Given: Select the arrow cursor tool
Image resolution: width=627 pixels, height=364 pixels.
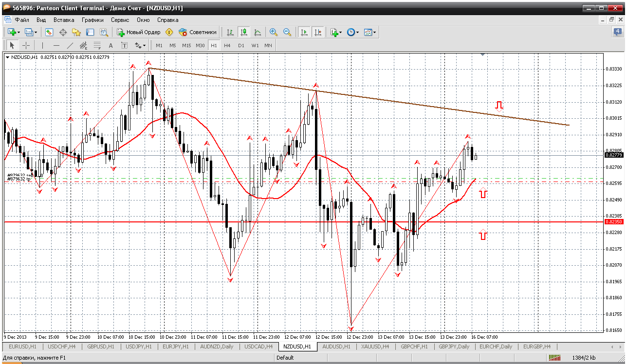Looking at the screenshot, I should point(12,45).
